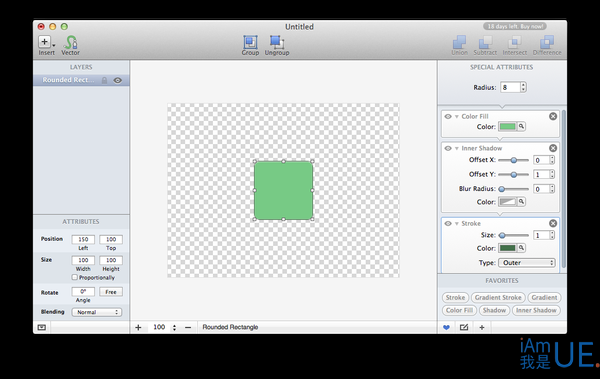Add Gradient Stroke from Favorites

tap(498, 297)
